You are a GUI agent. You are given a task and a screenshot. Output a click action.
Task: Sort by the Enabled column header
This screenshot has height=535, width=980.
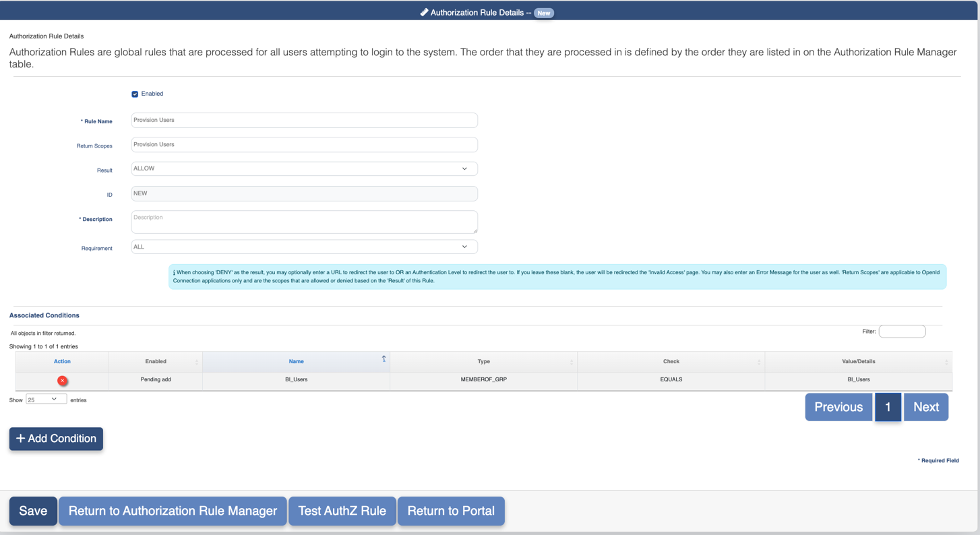(x=156, y=362)
